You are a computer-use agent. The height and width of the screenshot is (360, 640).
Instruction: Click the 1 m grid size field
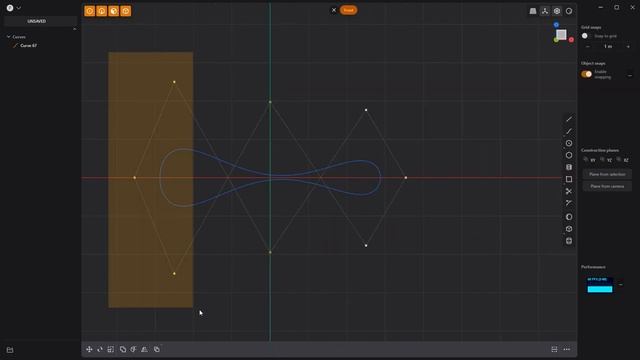pos(608,47)
